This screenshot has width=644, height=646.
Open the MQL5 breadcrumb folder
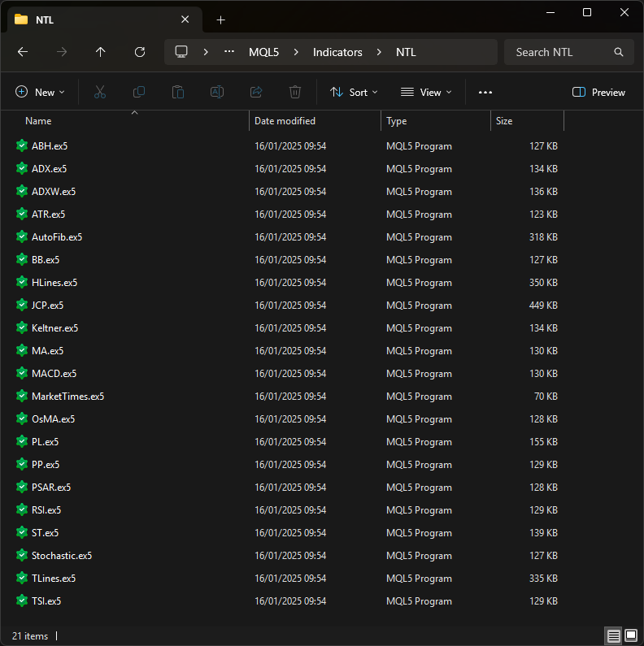[x=264, y=52]
